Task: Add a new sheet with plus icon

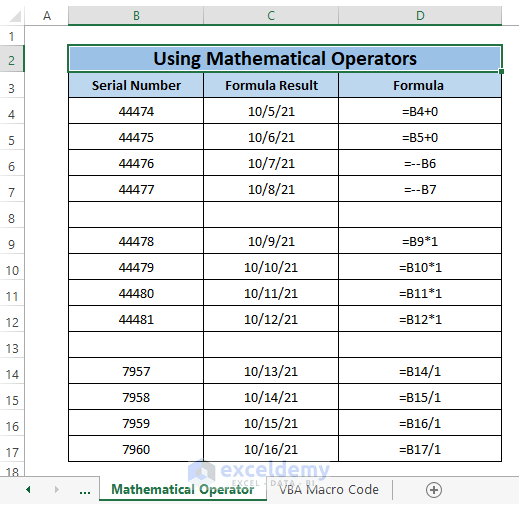Action: [x=434, y=490]
